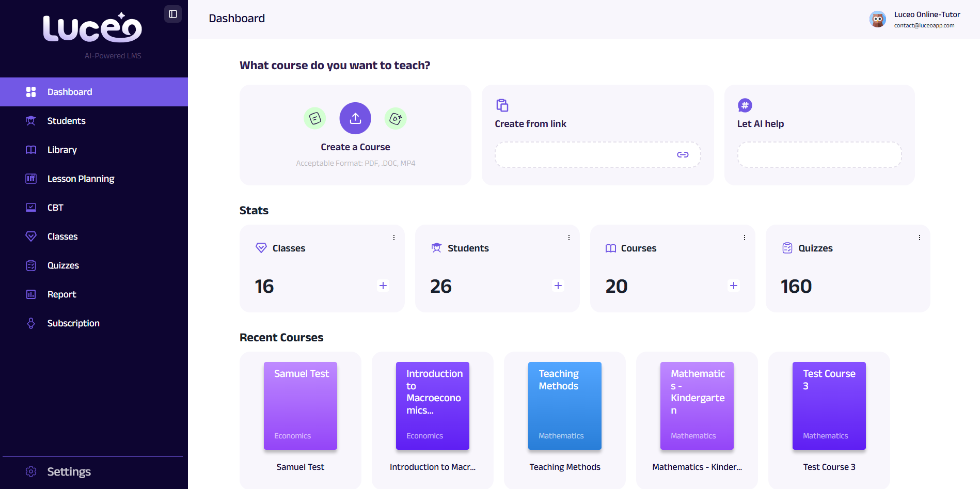This screenshot has width=980, height=489.
Task: Collapse the sidebar with the panel toggle
Action: click(172, 14)
